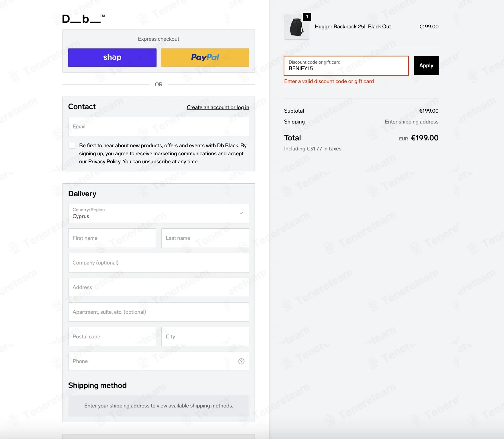Focus the Postal code field
The height and width of the screenshot is (439, 504).
[x=112, y=337]
